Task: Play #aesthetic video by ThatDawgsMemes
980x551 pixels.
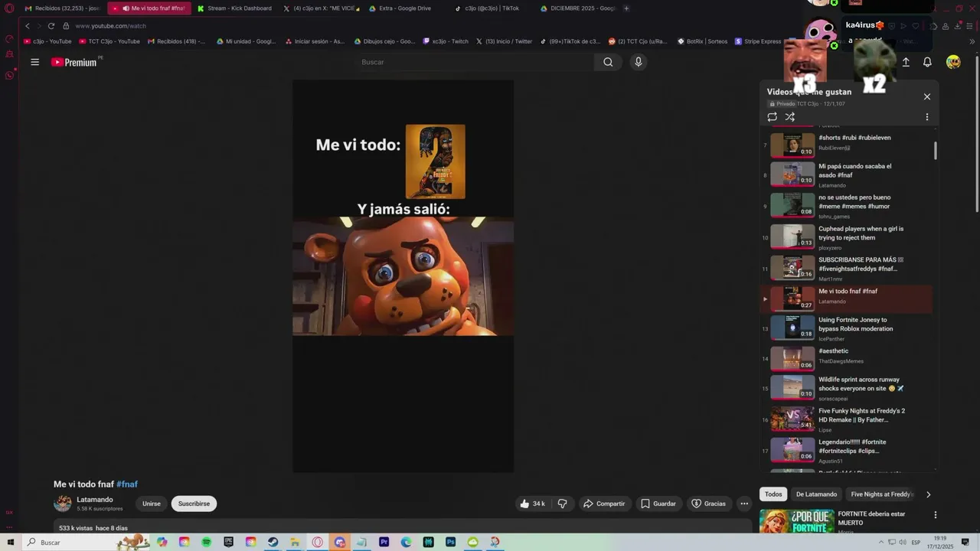Action: [x=848, y=359]
